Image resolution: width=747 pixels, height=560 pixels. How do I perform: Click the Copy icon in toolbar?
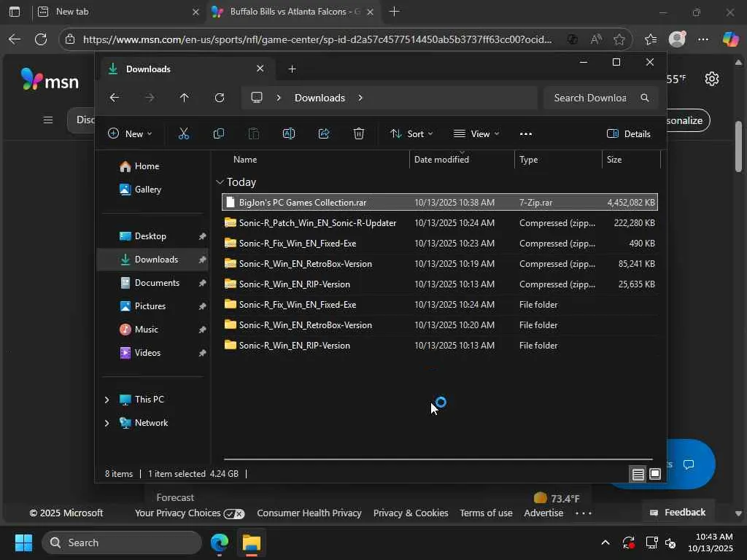218,133
